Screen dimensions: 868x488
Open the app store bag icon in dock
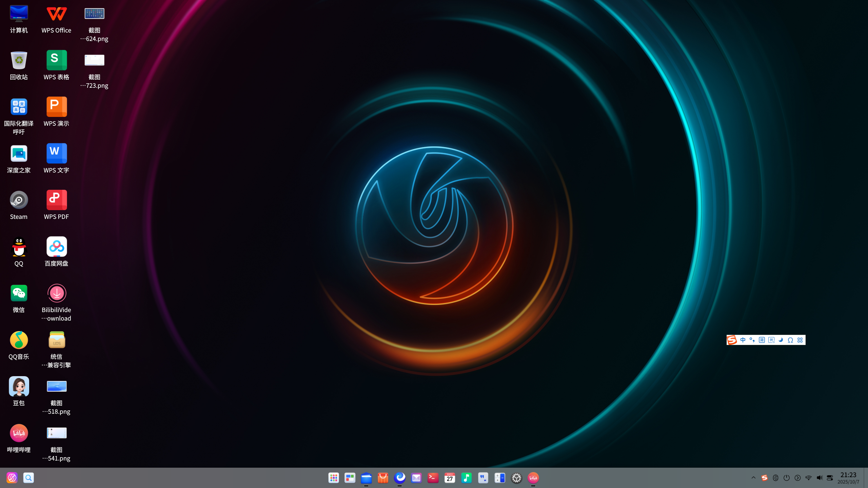tap(383, 478)
